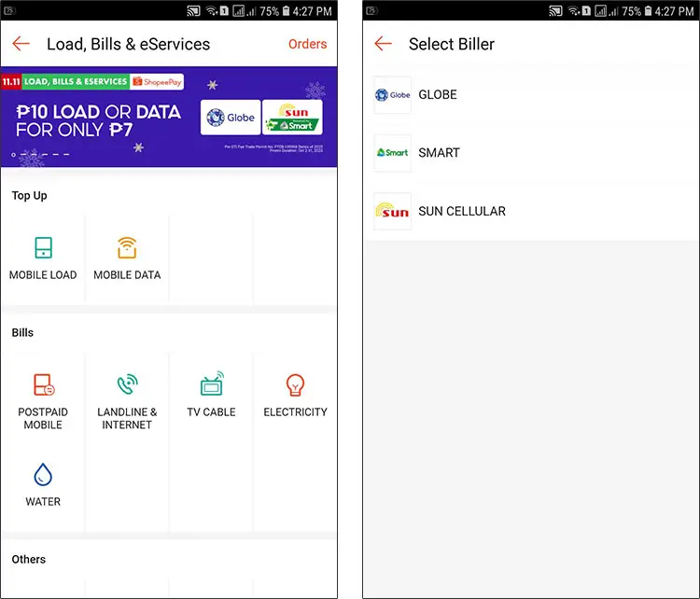Select TV CABLE label
700x599 pixels.
[x=211, y=412]
